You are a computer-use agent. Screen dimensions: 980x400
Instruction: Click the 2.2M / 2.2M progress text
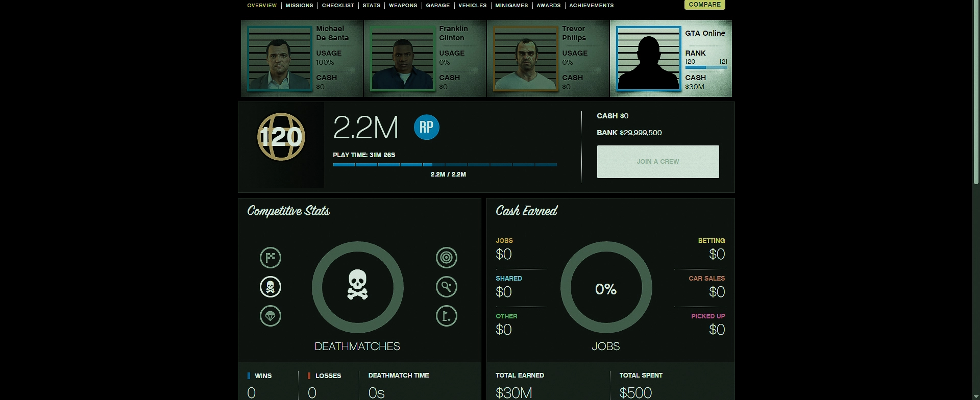pos(448,174)
